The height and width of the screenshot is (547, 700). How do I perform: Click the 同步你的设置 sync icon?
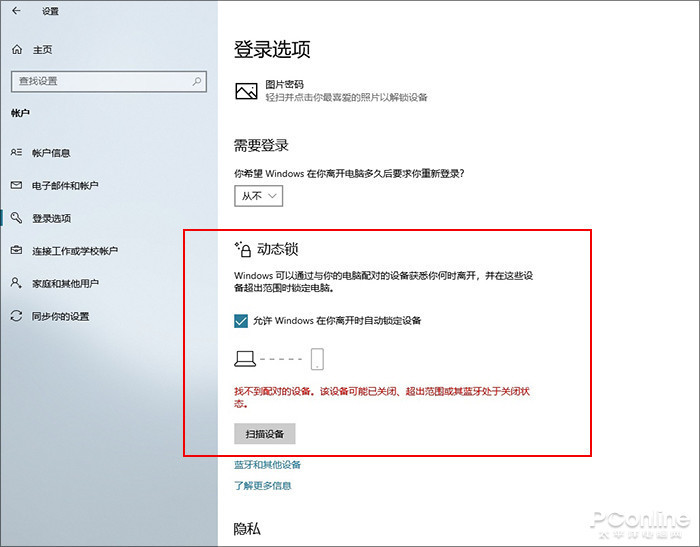point(16,316)
